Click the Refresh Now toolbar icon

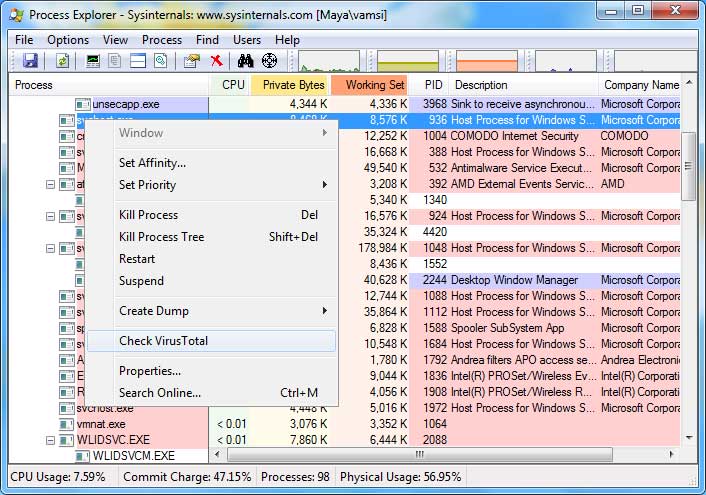62,60
